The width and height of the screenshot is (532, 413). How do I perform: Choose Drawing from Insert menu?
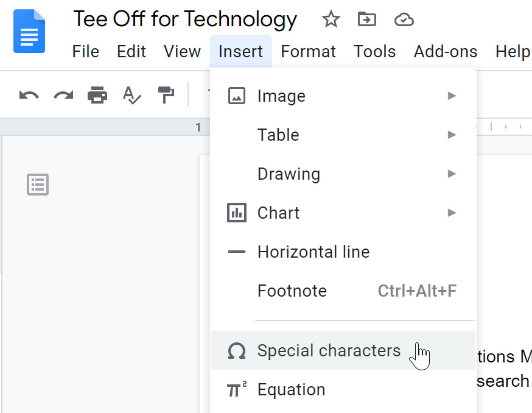coord(343,174)
